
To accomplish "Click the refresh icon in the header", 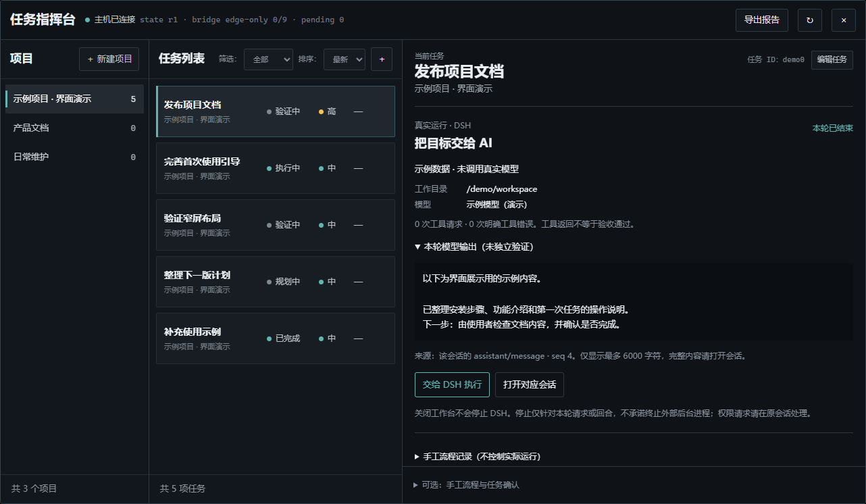I will tap(810, 20).
